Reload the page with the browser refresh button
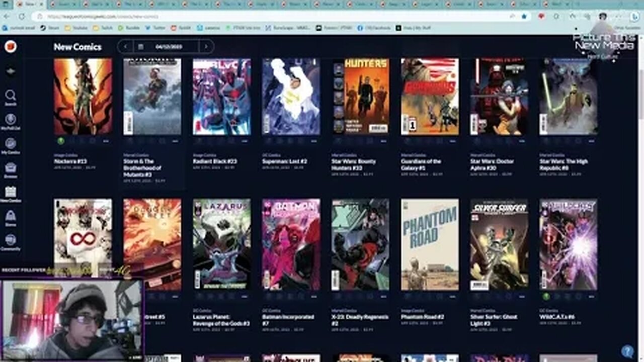The width and height of the screenshot is (644, 362). pyautogui.click(x=22, y=16)
